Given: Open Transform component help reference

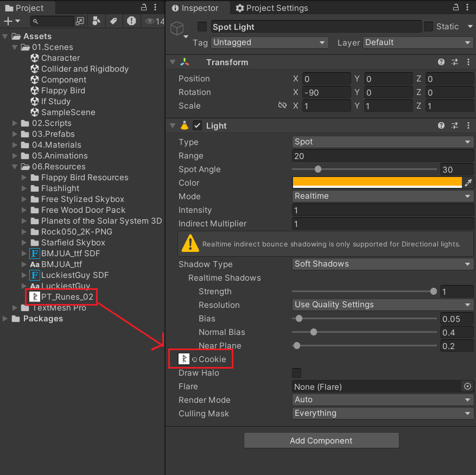Looking at the screenshot, I should (x=441, y=62).
